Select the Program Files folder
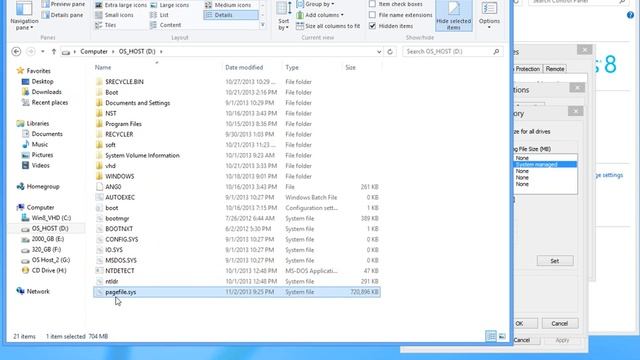This screenshot has width=640, height=360. pyautogui.click(x=237, y=124)
